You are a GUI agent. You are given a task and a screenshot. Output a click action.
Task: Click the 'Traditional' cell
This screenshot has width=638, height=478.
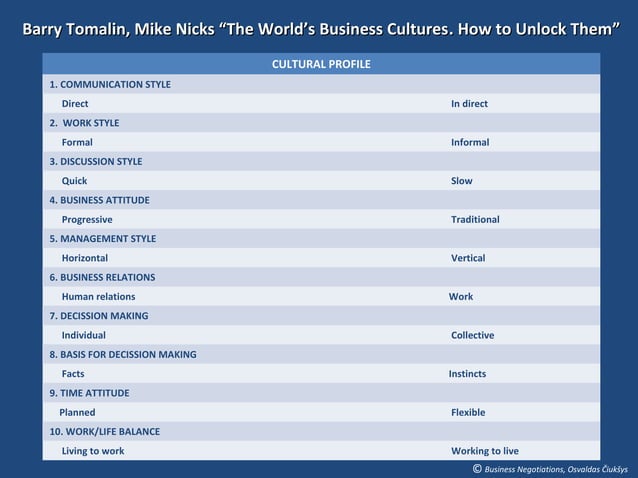[475, 220]
